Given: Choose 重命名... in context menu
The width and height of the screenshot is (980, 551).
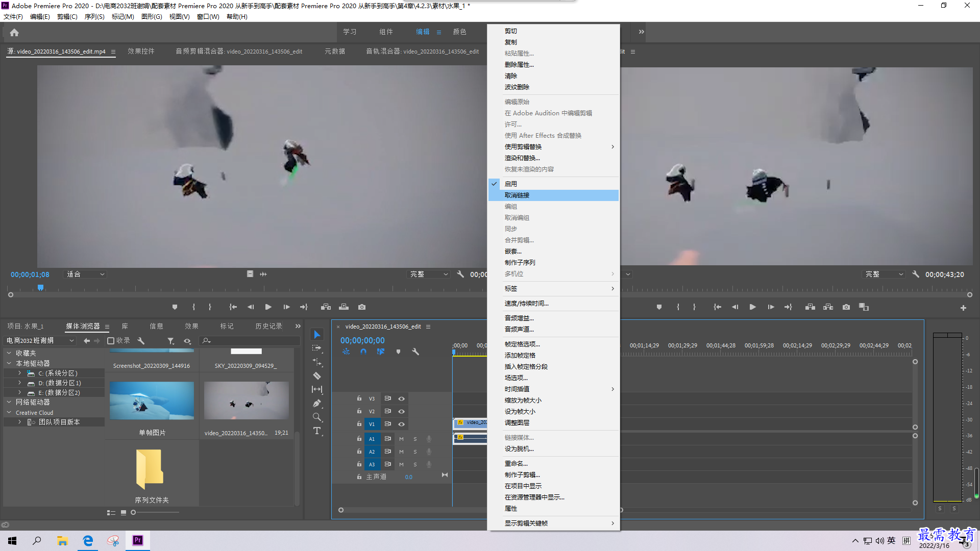Looking at the screenshot, I should [x=553, y=464].
